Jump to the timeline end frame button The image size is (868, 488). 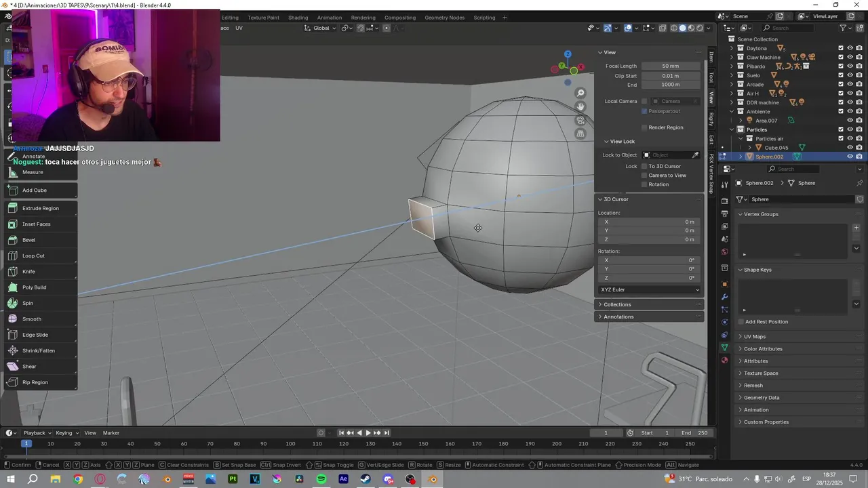pos(387,433)
